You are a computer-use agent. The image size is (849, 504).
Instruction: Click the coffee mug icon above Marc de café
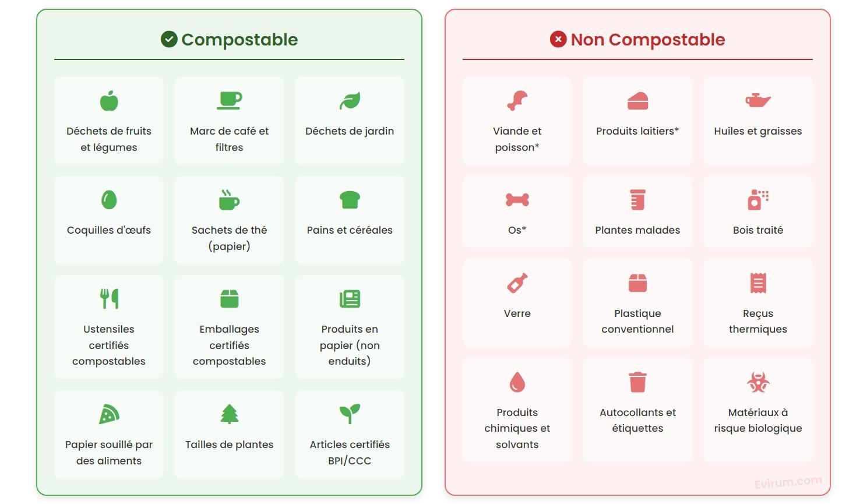229,100
